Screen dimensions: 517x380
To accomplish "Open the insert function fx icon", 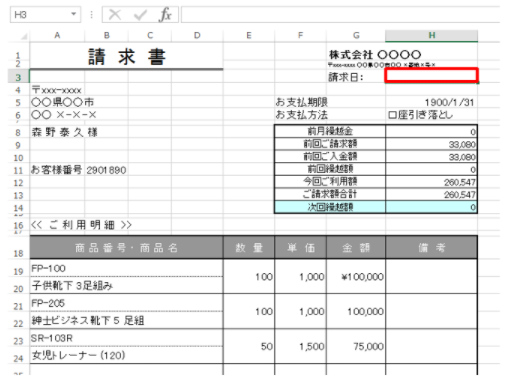I will click(x=166, y=15).
